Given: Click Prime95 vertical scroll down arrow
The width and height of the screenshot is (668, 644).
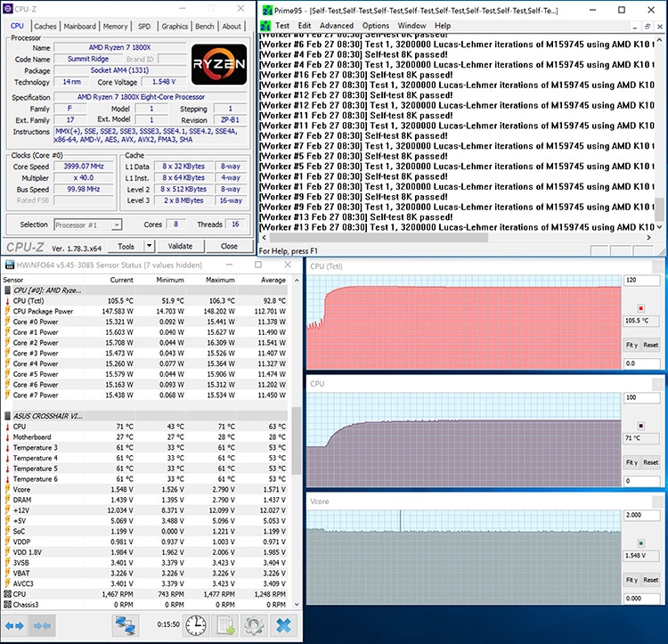Looking at the screenshot, I should (660, 227).
